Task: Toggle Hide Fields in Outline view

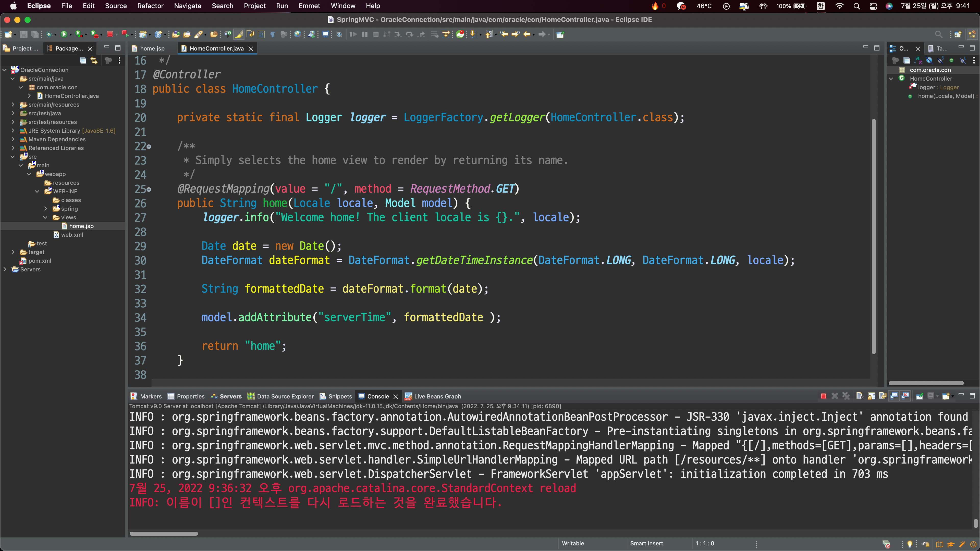Action: click(929, 60)
